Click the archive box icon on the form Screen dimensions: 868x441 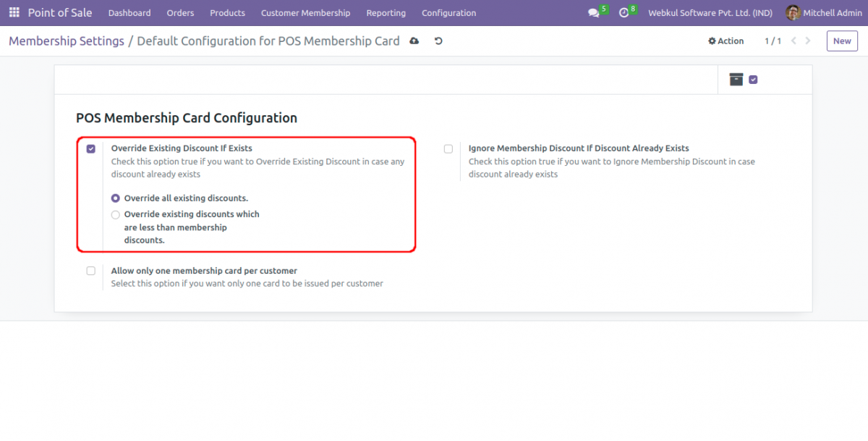pos(736,80)
